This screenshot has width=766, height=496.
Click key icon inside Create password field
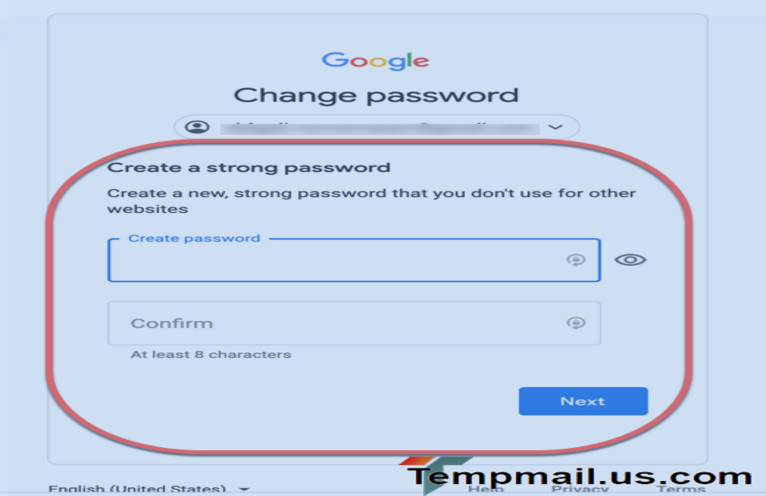576,260
